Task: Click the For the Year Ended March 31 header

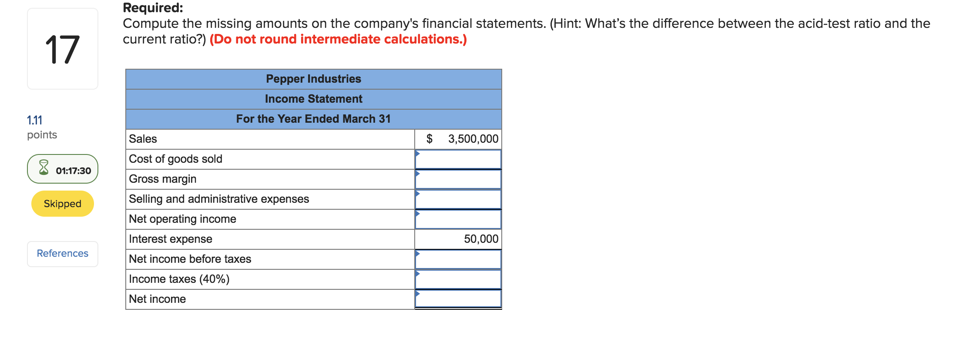Action: [314, 118]
